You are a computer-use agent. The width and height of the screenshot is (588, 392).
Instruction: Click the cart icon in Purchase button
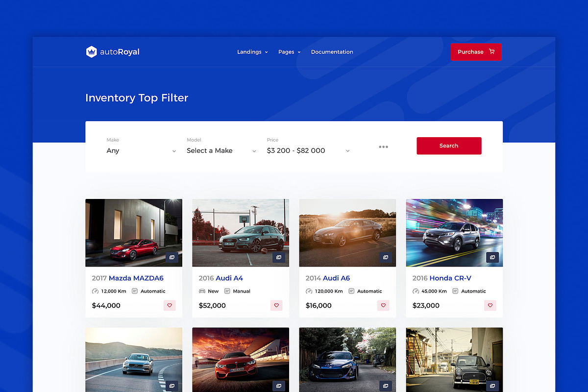click(x=492, y=52)
